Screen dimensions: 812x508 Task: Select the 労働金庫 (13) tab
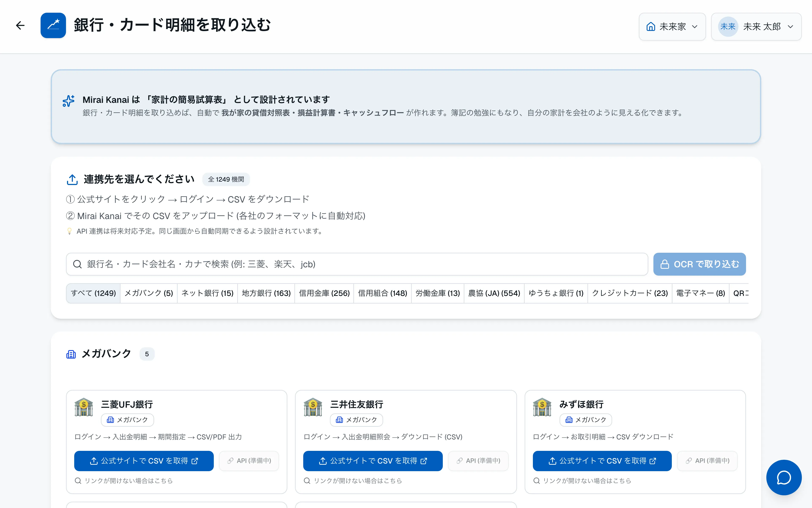point(438,293)
